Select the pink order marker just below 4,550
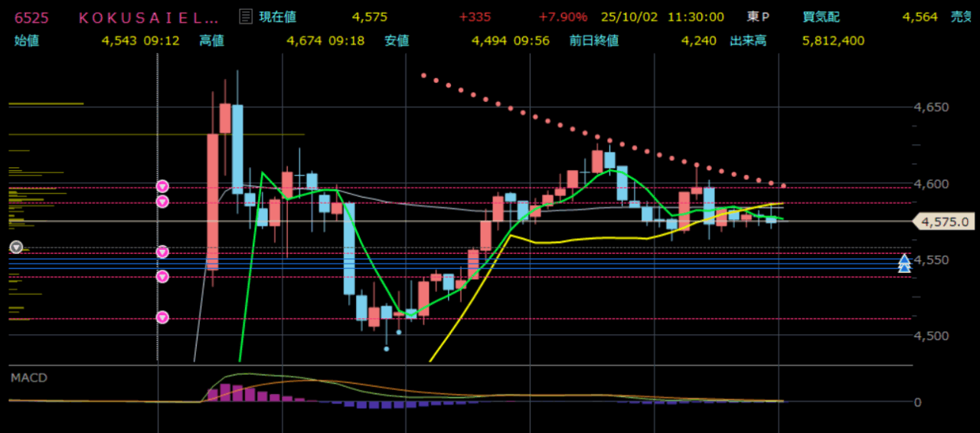The height and width of the screenshot is (433, 980). (x=162, y=277)
